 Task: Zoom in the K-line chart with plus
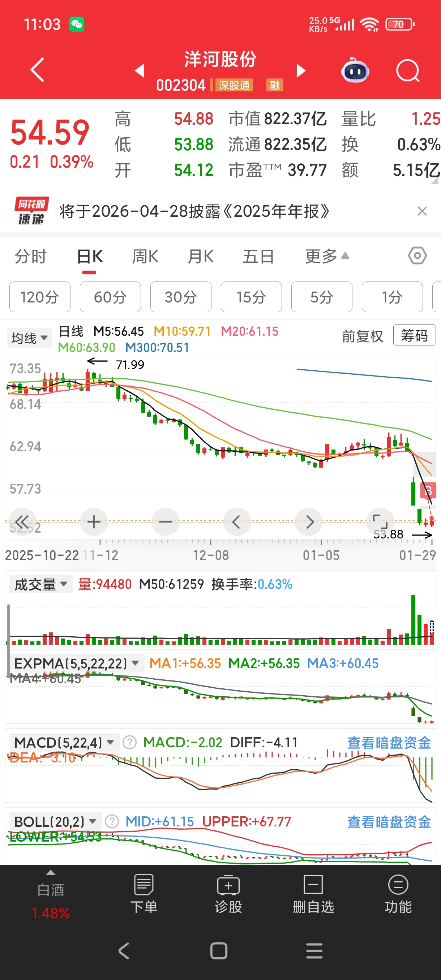point(94,521)
